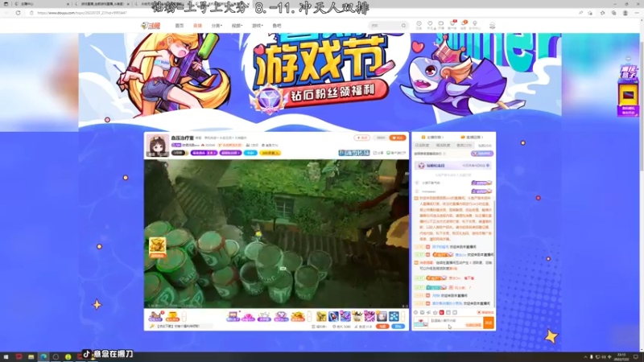Click the creator center lightbulb icon

[x=474, y=25]
